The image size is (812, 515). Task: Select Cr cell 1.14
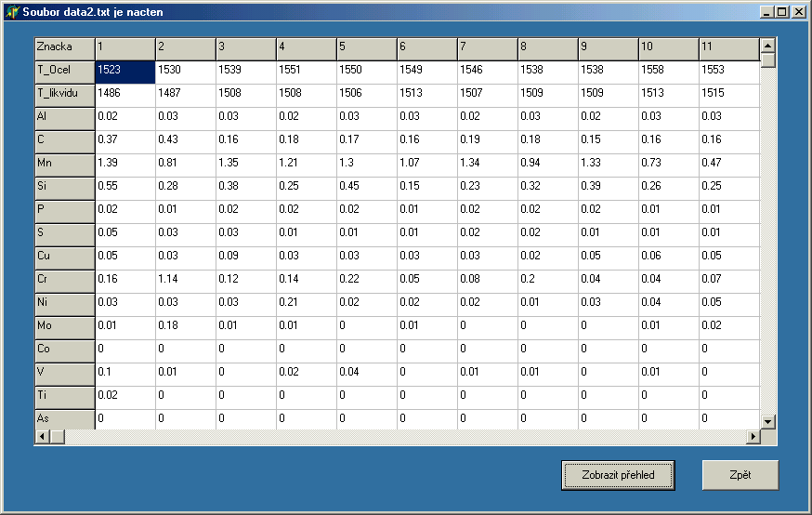click(x=186, y=283)
